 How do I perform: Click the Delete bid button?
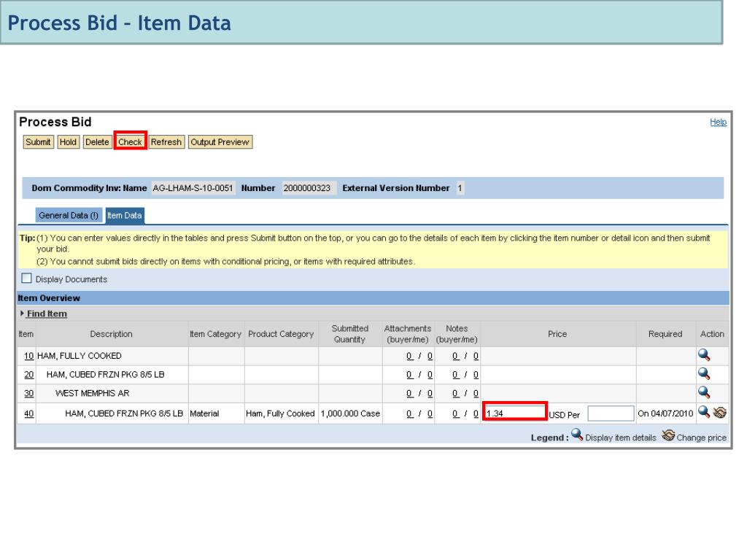pos(97,142)
